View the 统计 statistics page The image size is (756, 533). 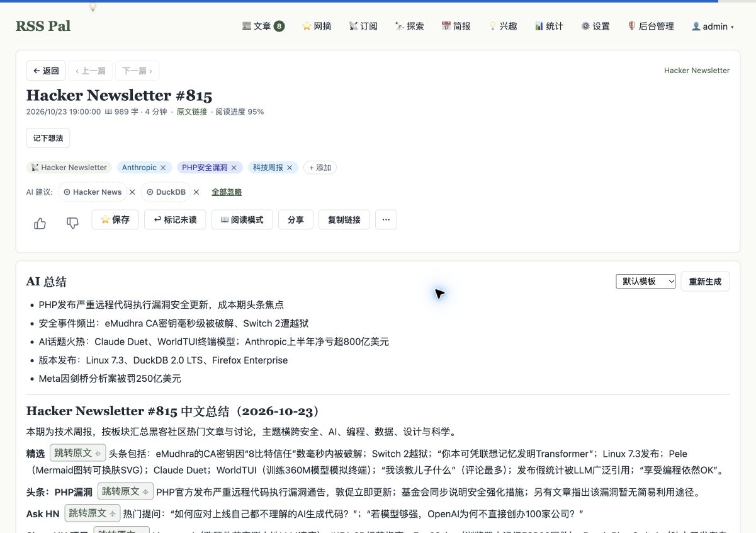point(549,26)
